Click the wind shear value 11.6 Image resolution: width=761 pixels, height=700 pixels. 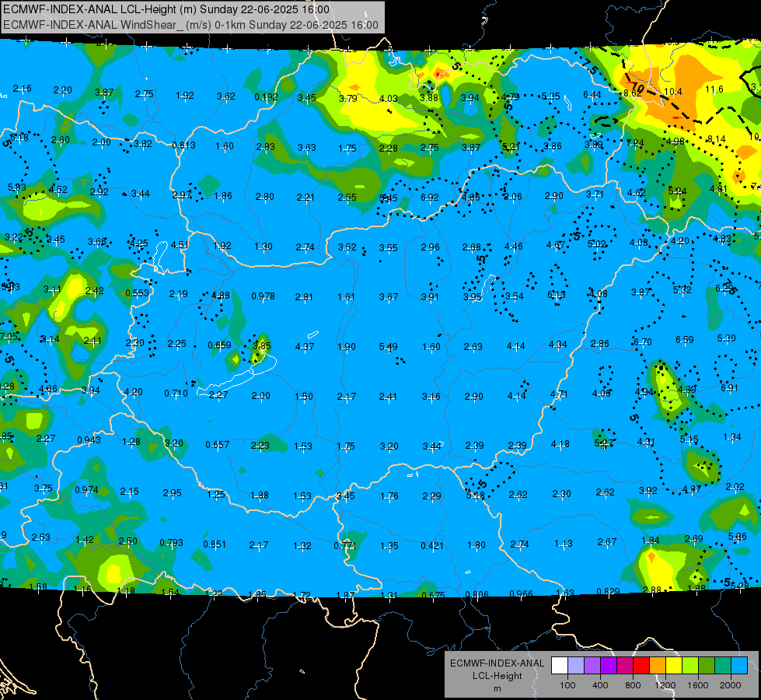coord(714,89)
